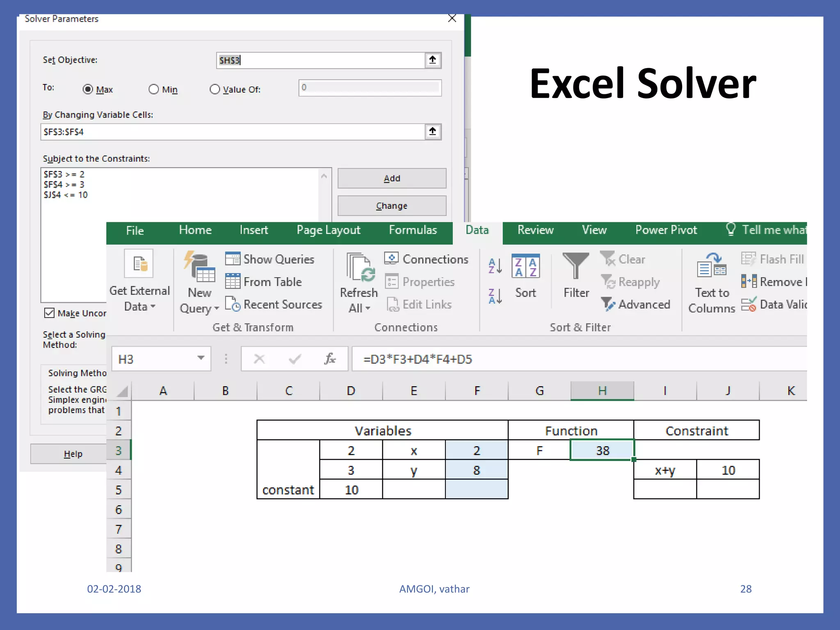Viewport: 840px width, 630px height.
Task: Select cell F4 containing 8
Action: tap(477, 470)
